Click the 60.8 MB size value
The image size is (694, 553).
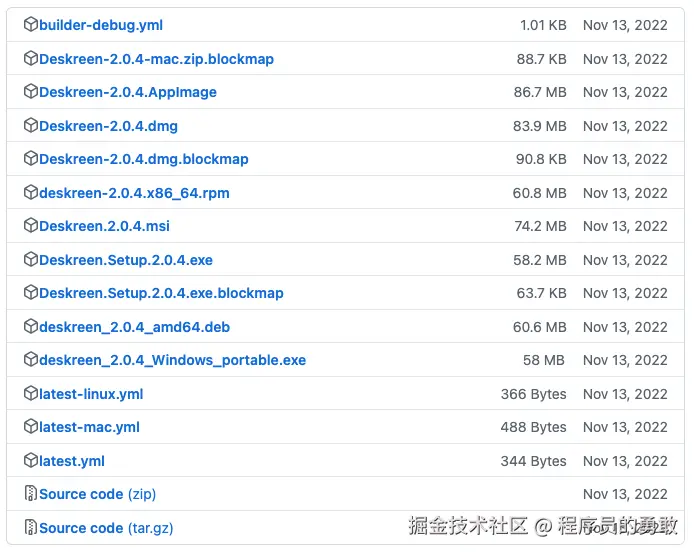(x=540, y=193)
